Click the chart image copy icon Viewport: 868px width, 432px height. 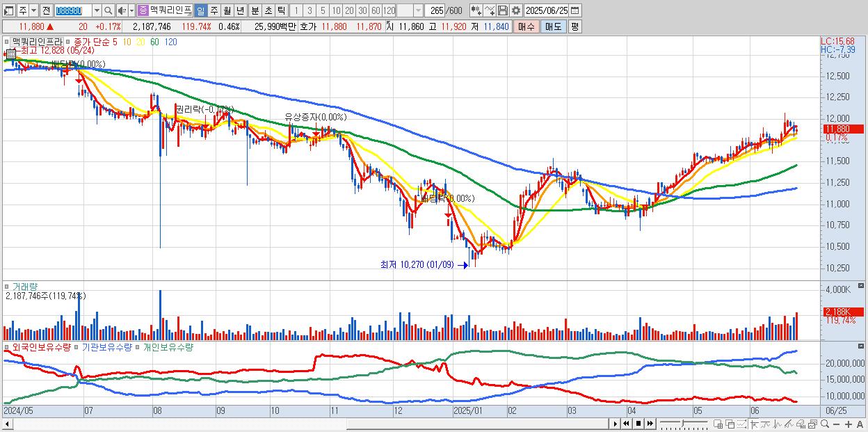(x=813, y=424)
